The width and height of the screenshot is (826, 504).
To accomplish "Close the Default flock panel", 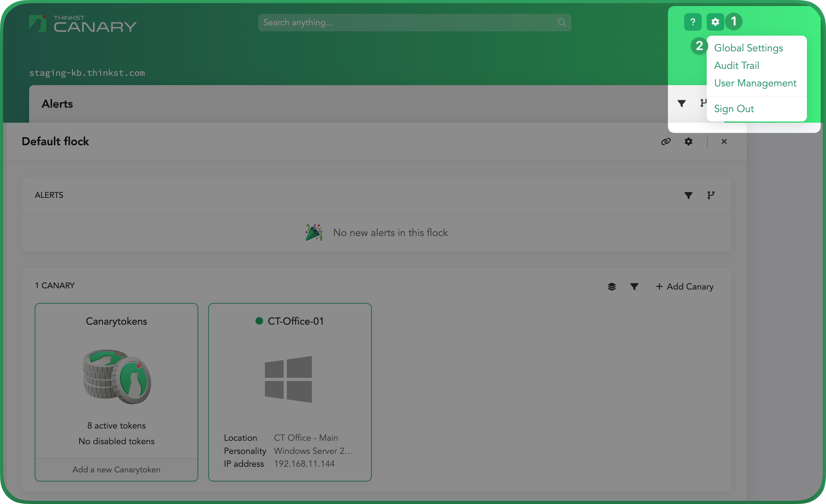I will click(x=724, y=141).
